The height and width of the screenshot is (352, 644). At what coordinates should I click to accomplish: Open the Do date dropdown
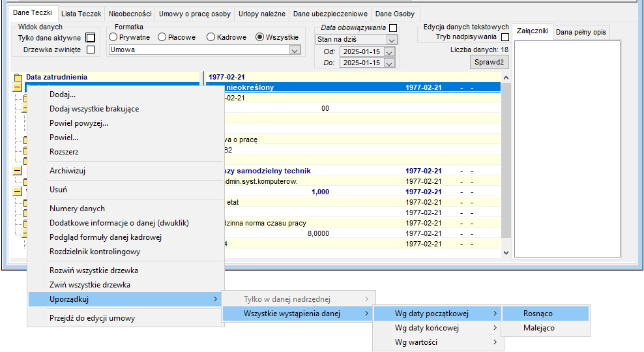pos(389,63)
